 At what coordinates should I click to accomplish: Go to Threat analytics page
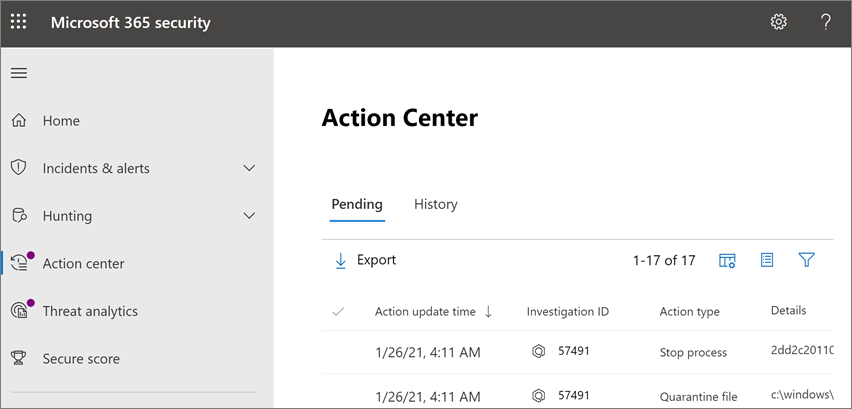(x=90, y=311)
